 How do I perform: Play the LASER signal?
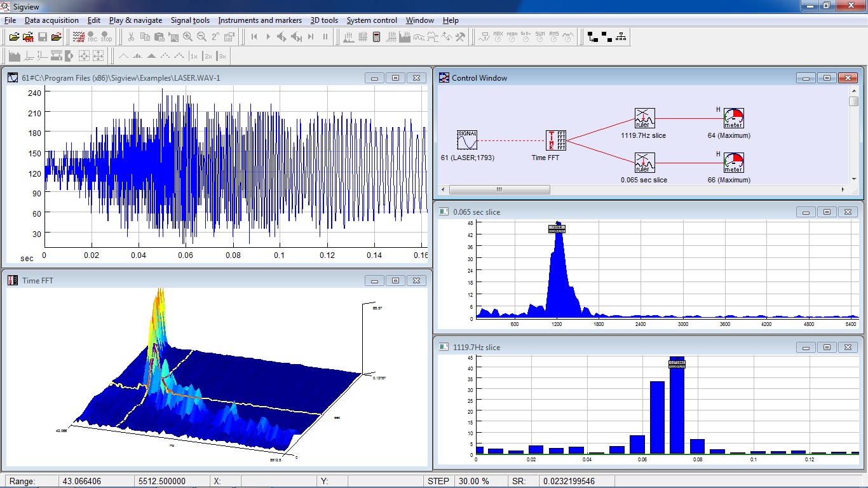tap(268, 36)
